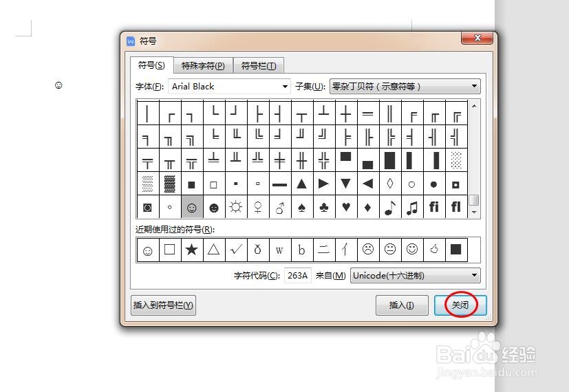Click the symbol grid scroll-down arrow
Screen dimensions: 569x392
[x=474, y=212]
